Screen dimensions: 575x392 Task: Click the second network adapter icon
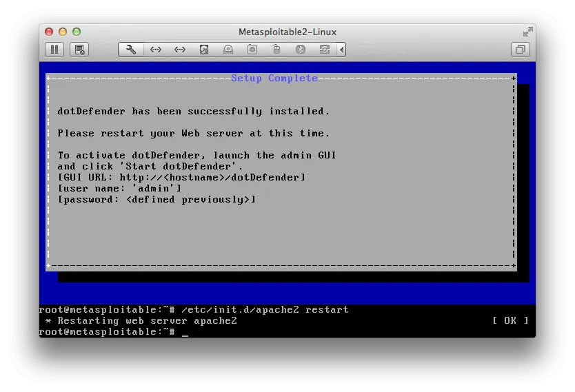(180, 50)
